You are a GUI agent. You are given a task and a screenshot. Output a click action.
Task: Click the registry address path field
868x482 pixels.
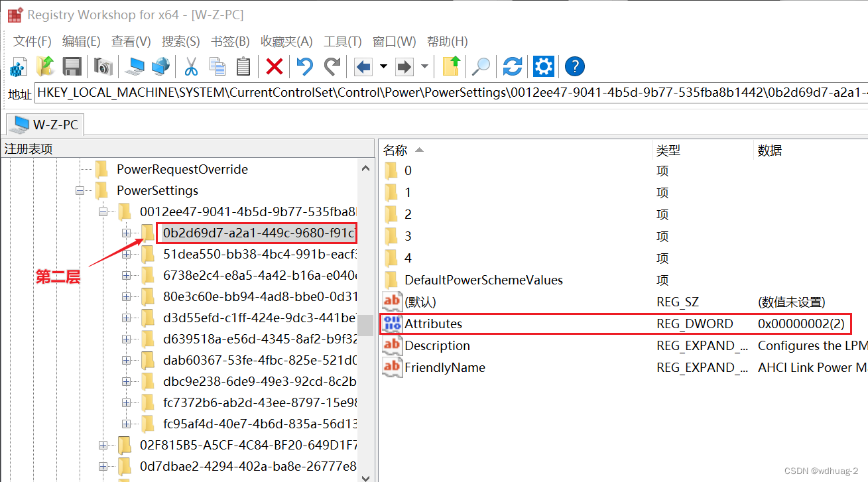click(x=451, y=93)
